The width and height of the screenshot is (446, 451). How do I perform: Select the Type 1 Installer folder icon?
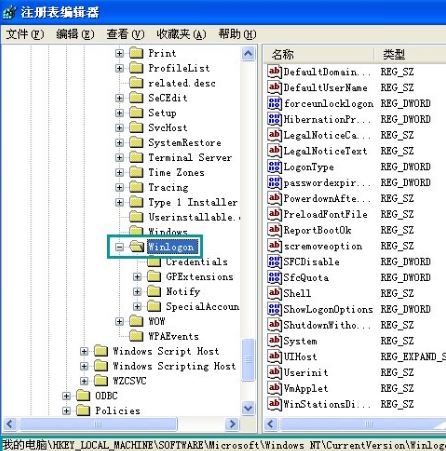pos(136,202)
